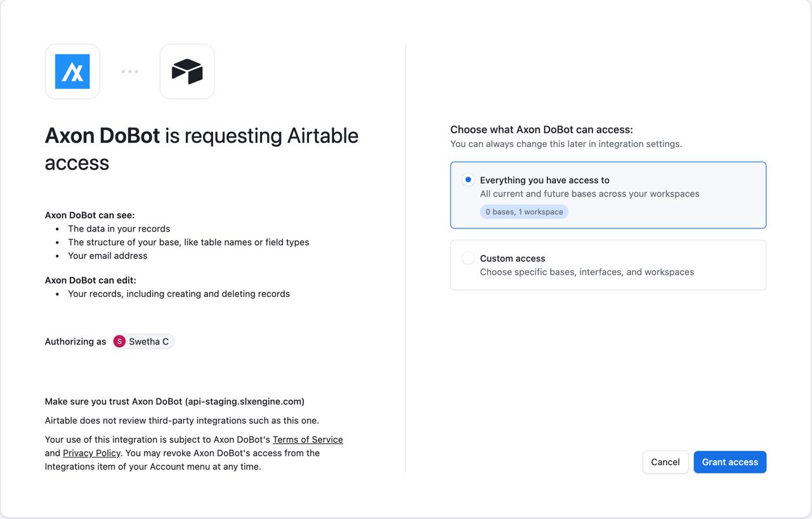Click "Axon DoBot is requesting Airtable access" heading
This screenshot has height=519, width=812.
pyautogui.click(x=202, y=149)
